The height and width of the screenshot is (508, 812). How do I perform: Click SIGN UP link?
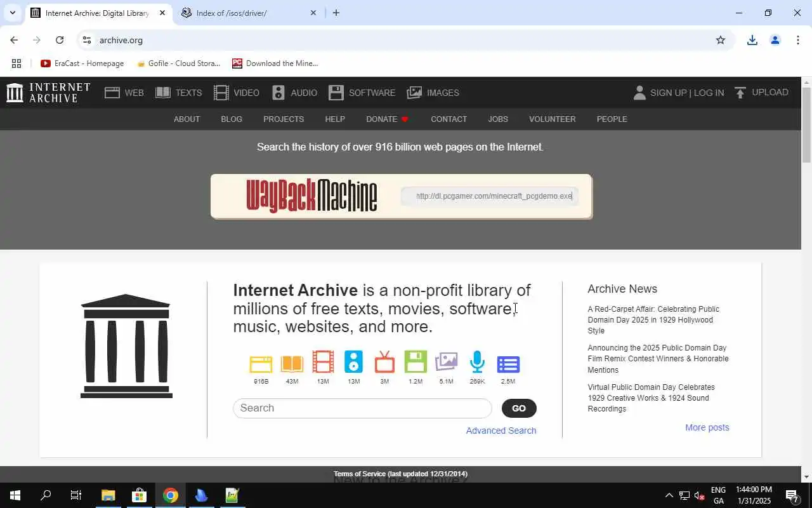click(x=669, y=93)
